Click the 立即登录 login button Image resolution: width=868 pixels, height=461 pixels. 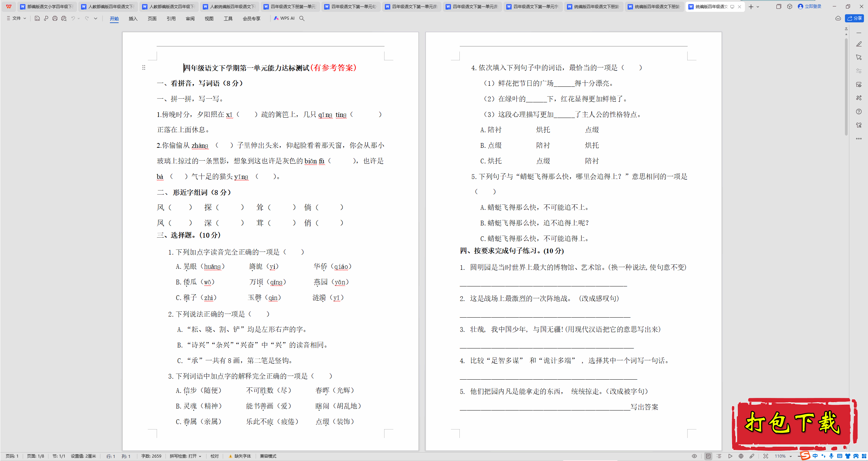809,6
